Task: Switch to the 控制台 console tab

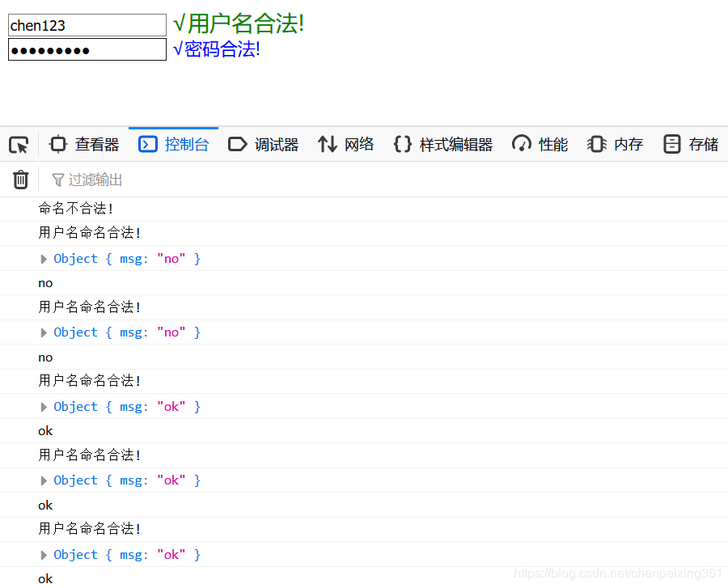Action: 174,145
